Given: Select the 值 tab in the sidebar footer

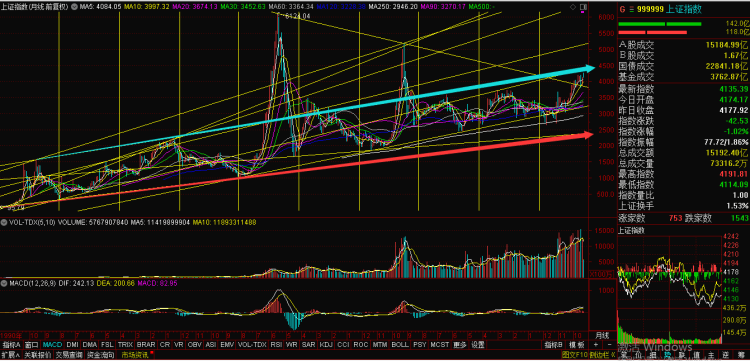Looking at the screenshot, I should 696,355.
